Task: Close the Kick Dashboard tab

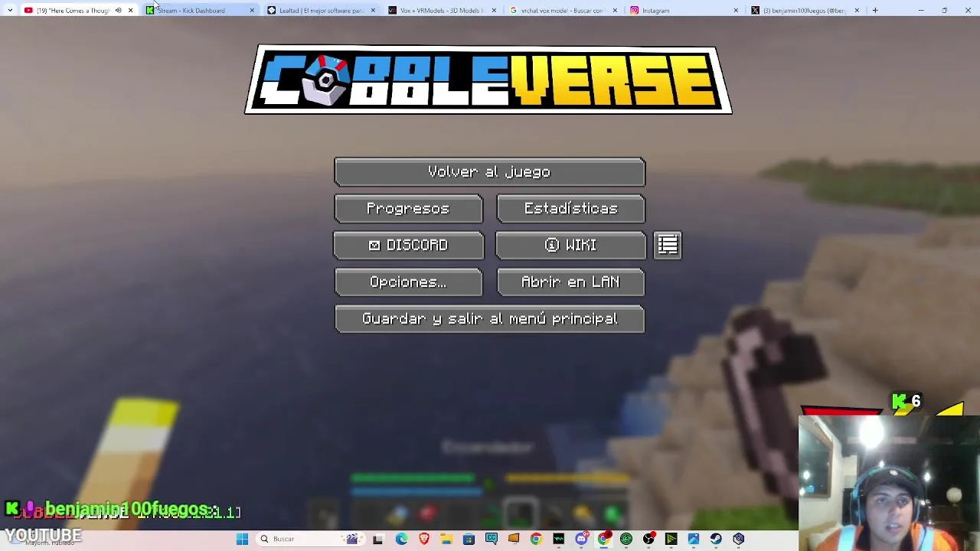Action: click(x=251, y=11)
